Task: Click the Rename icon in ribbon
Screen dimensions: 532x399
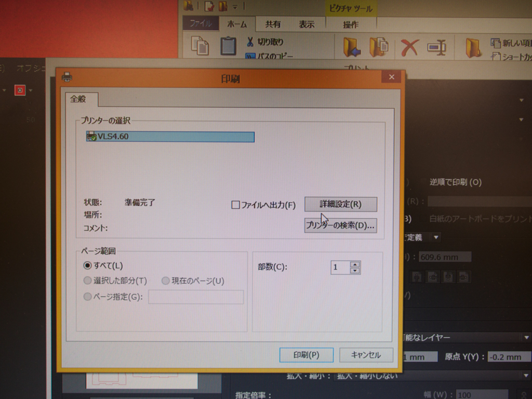Action: point(436,47)
